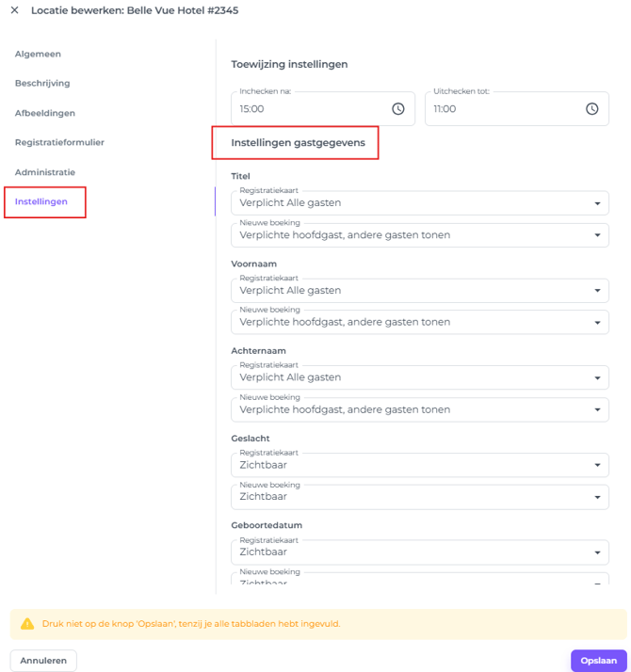Click the warning triangle icon in the notice

pyautogui.click(x=26, y=623)
